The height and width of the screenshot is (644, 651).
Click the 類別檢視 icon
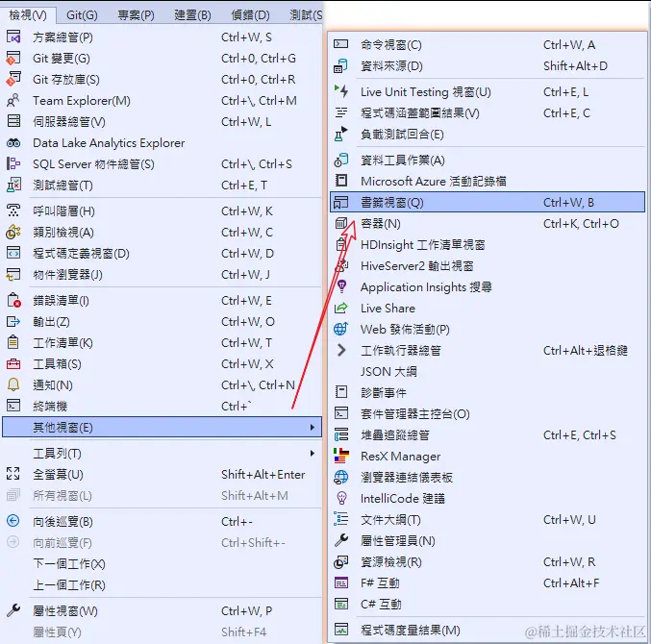(13, 232)
